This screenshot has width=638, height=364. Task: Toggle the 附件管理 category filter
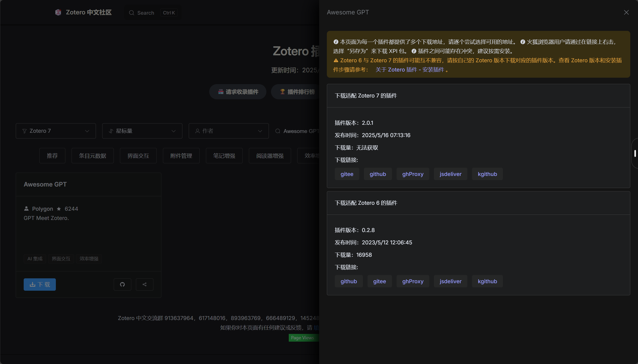181,156
